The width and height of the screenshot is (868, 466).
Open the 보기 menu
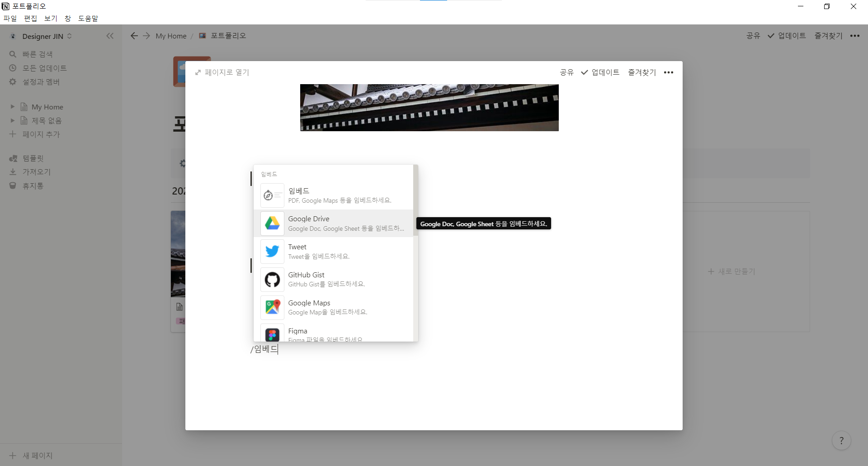(51, 19)
